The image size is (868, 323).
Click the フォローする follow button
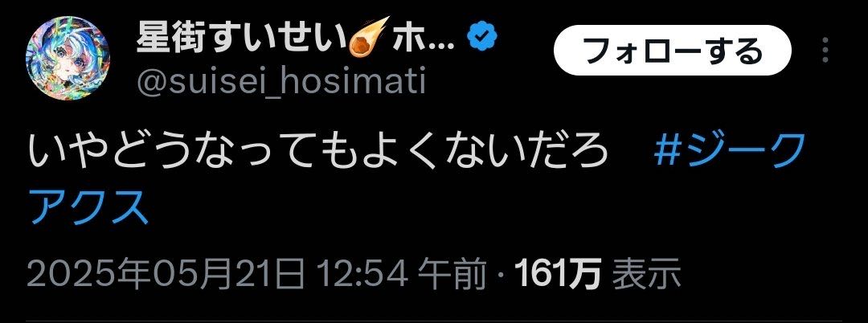673,51
